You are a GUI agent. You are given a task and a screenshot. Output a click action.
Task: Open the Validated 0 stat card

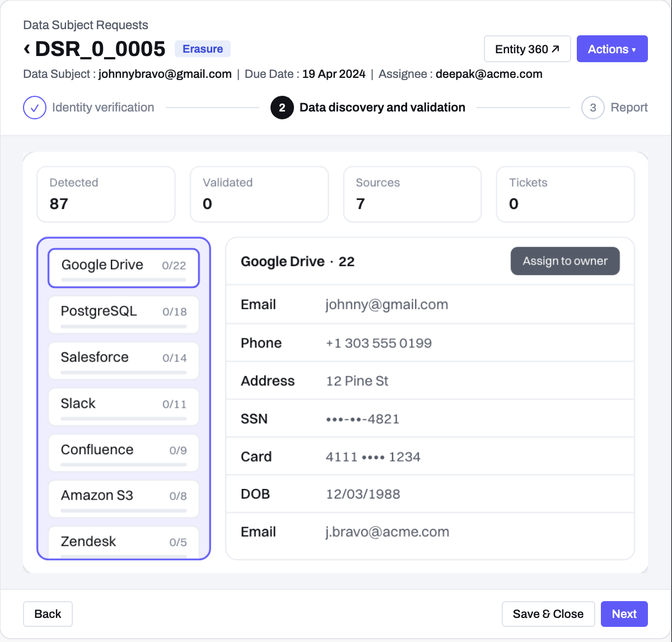click(259, 194)
